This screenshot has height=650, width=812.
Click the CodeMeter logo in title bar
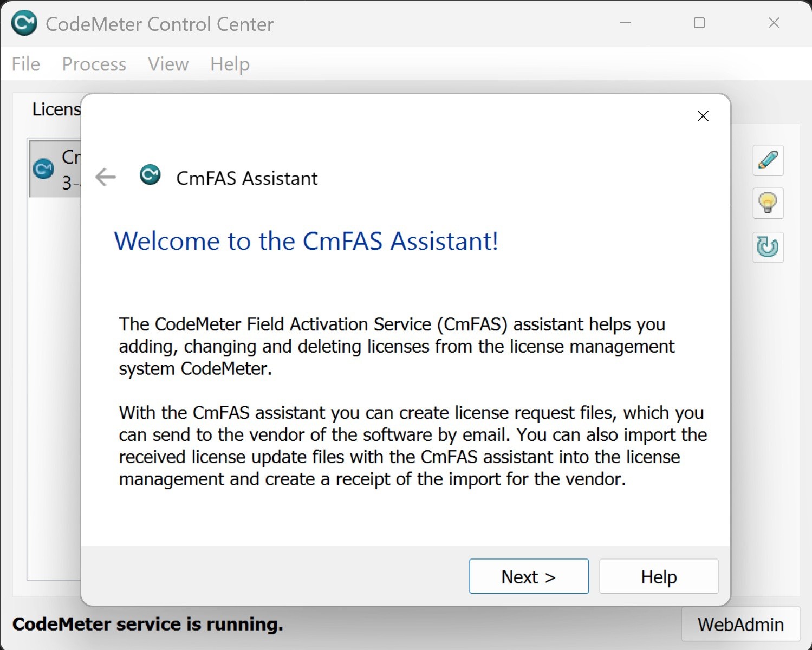tap(24, 23)
